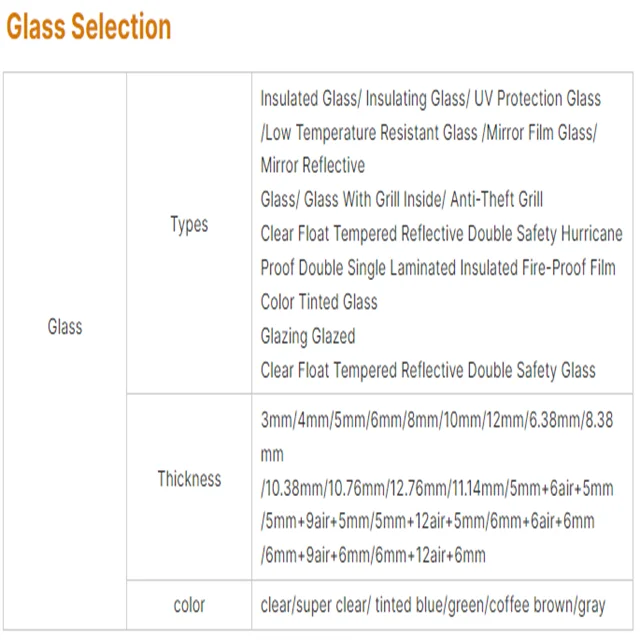Select the "Glass" row header cell
Viewport: 640px width, 640px height.
pos(65,327)
